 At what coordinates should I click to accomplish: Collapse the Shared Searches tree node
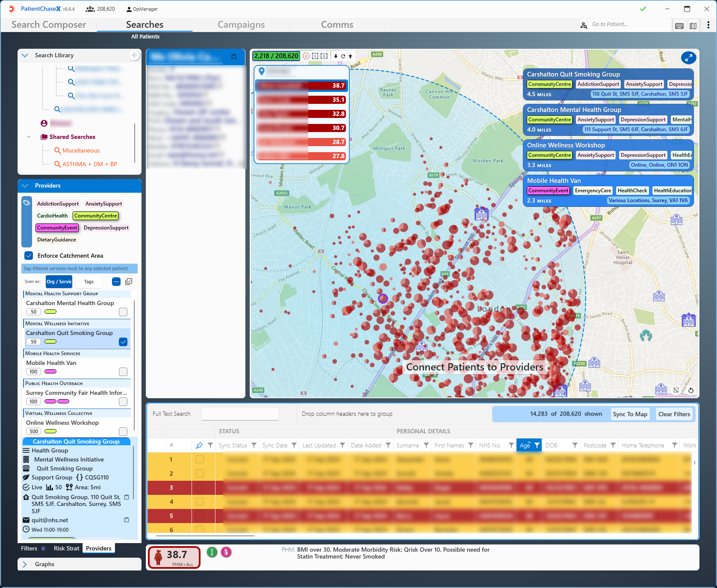point(29,137)
